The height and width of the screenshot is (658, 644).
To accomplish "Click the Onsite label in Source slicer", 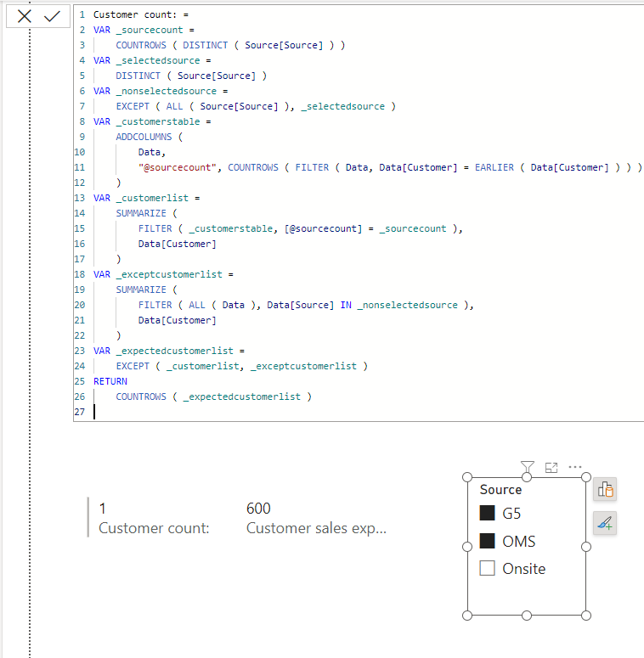I will 524,569.
